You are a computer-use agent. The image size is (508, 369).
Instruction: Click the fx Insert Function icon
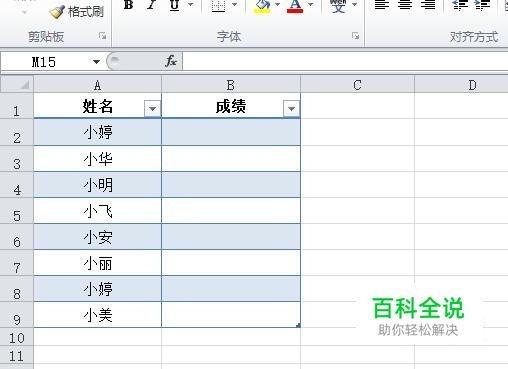pyautogui.click(x=171, y=61)
